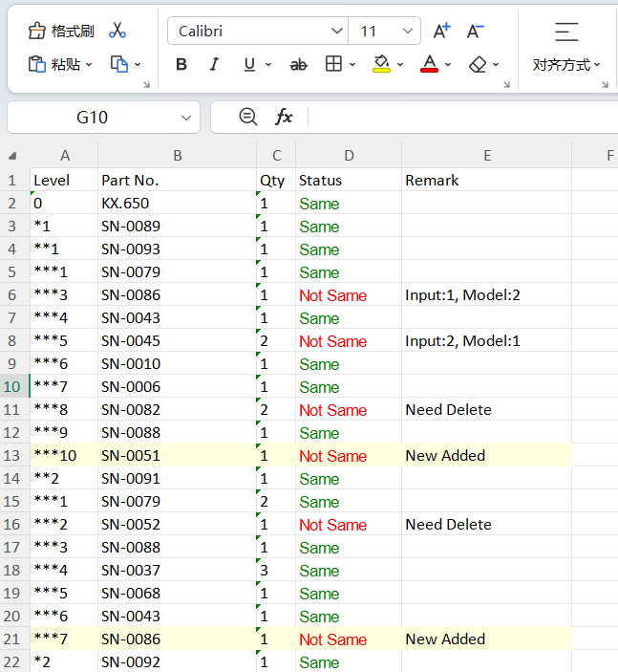Click the magnifier zoom icon in formula bar

(248, 117)
